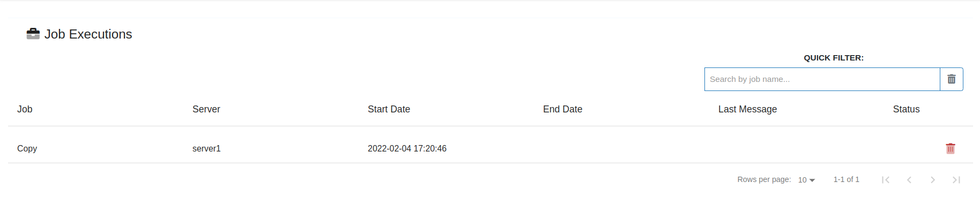The height and width of the screenshot is (197, 980).
Task: Click the briefcase icon beside Job Executions
Action: tap(33, 34)
